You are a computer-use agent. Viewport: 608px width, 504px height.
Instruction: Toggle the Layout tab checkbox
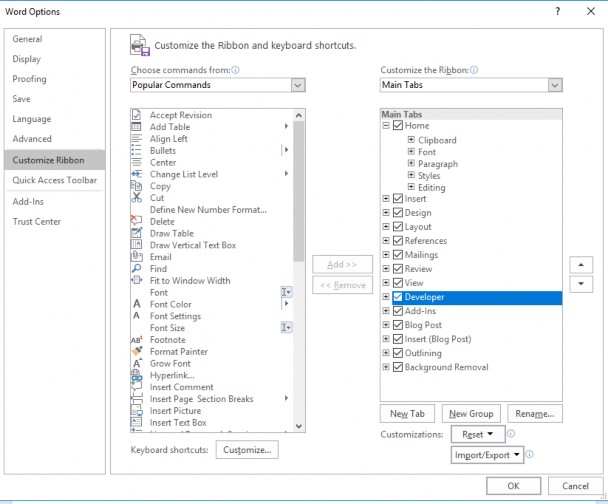point(398,226)
